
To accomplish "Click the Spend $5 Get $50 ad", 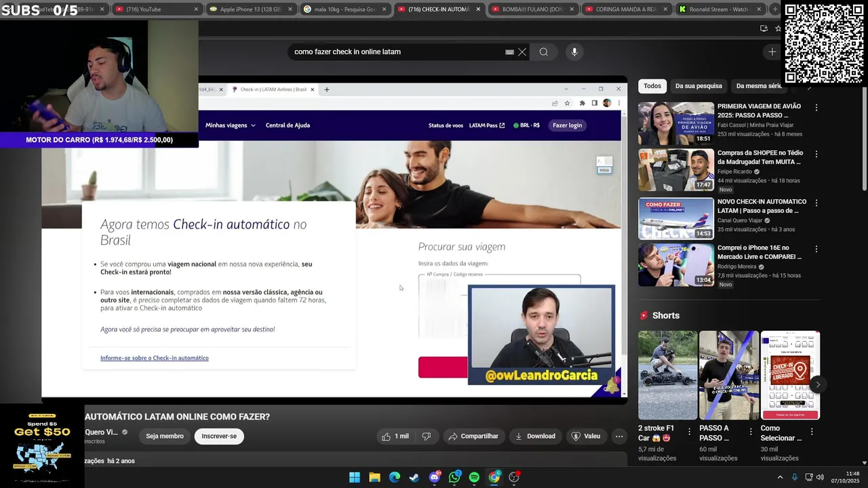I will tap(42, 446).
